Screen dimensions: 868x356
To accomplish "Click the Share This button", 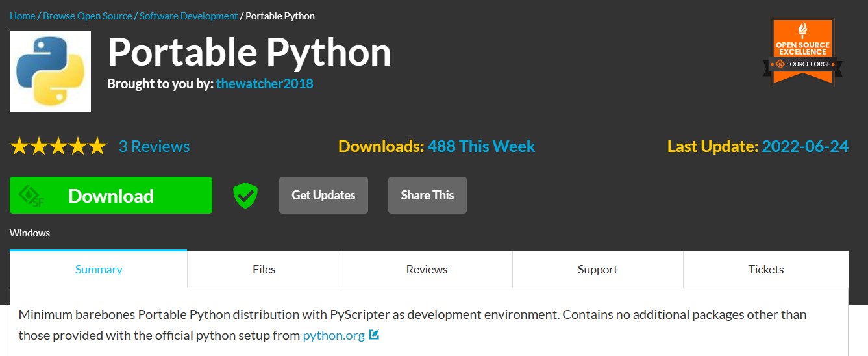I will pyautogui.click(x=427, y=195).
